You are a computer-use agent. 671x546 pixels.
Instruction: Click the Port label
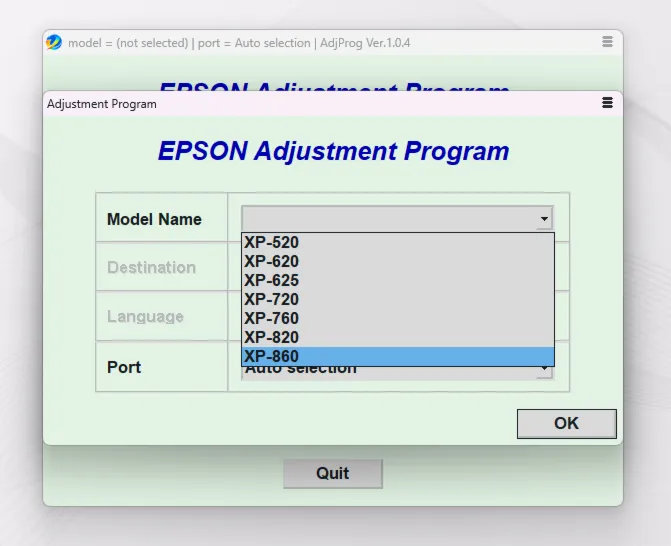124,367
